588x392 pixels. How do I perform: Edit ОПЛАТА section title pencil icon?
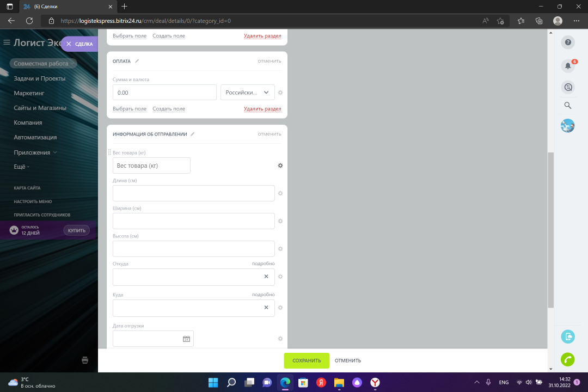click(x=137, y=61)
